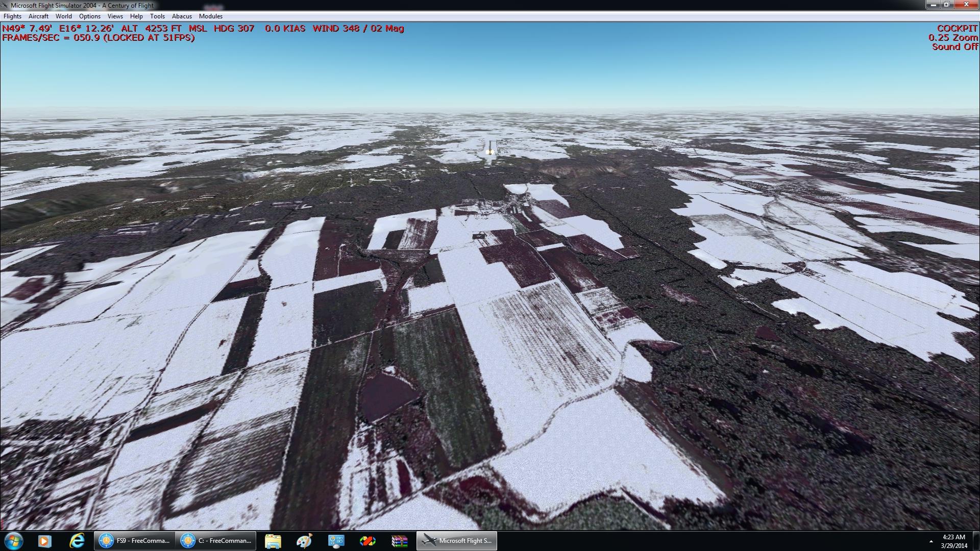Open the Views menu
The height and width of the screenshot is (551, 980).
pyautogui.click(x=115, y=16)
